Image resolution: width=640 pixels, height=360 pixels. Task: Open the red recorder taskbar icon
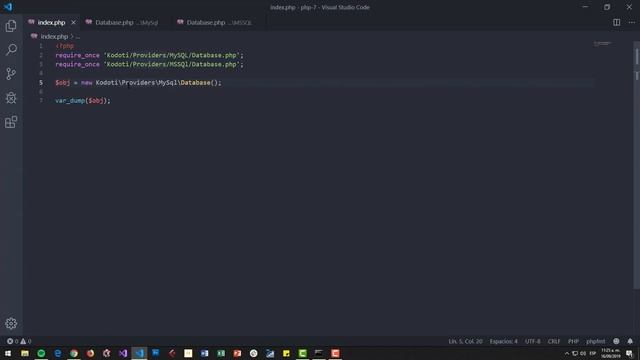335,353
